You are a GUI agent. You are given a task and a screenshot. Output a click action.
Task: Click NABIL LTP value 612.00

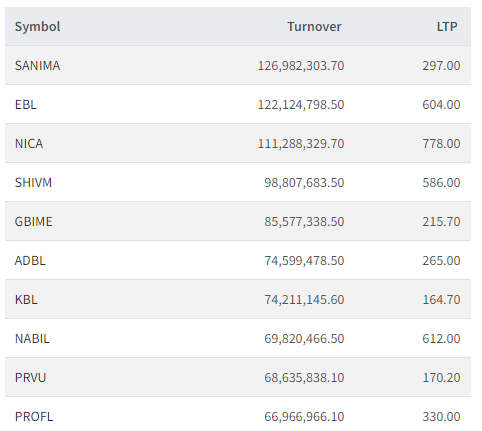click(x=441, y=339)
